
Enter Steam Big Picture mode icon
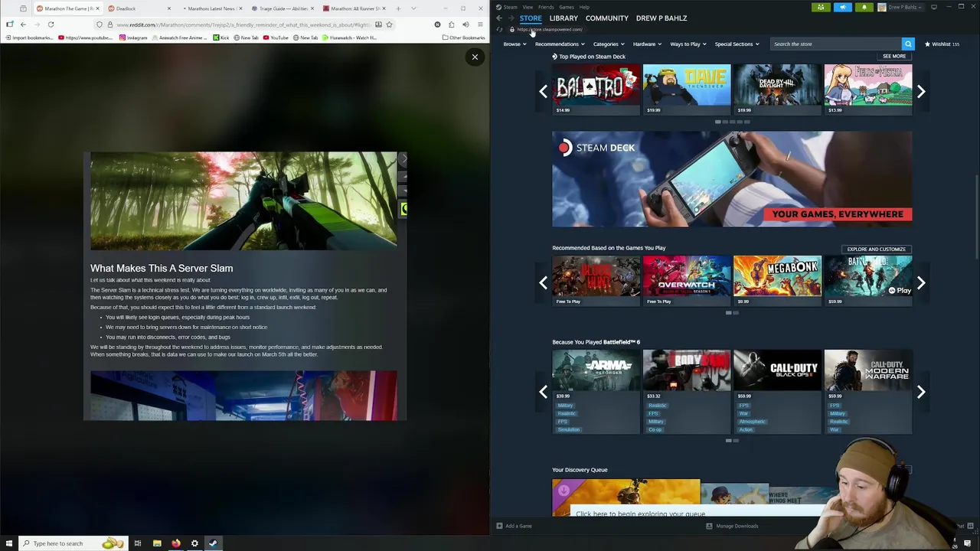(934, 7)
